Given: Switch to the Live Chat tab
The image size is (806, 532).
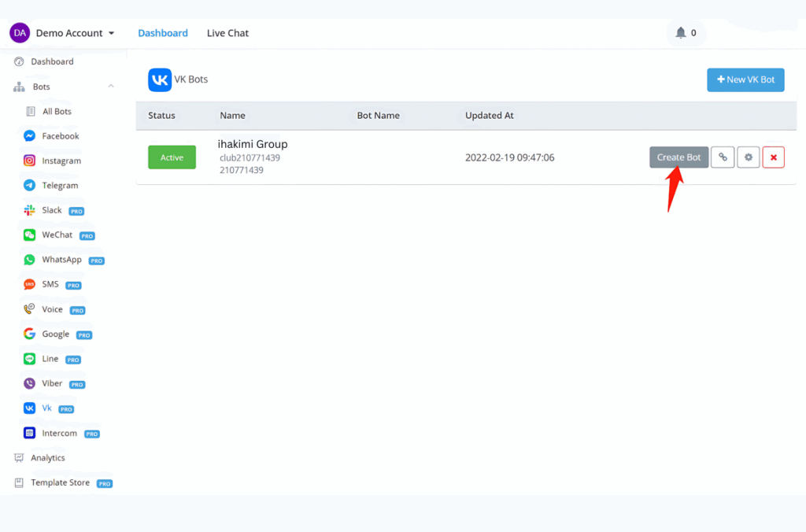Looking at the screenshot, I should 227,33.
